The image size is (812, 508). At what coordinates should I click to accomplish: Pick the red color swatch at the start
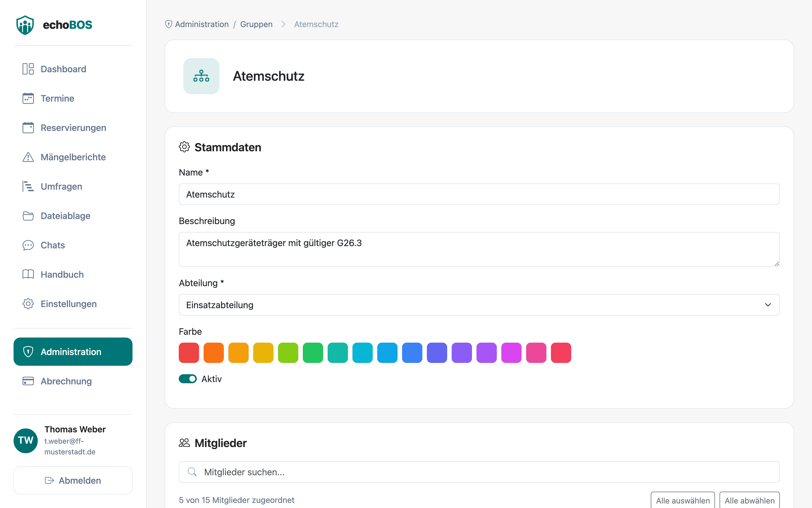tap(189, 353)
